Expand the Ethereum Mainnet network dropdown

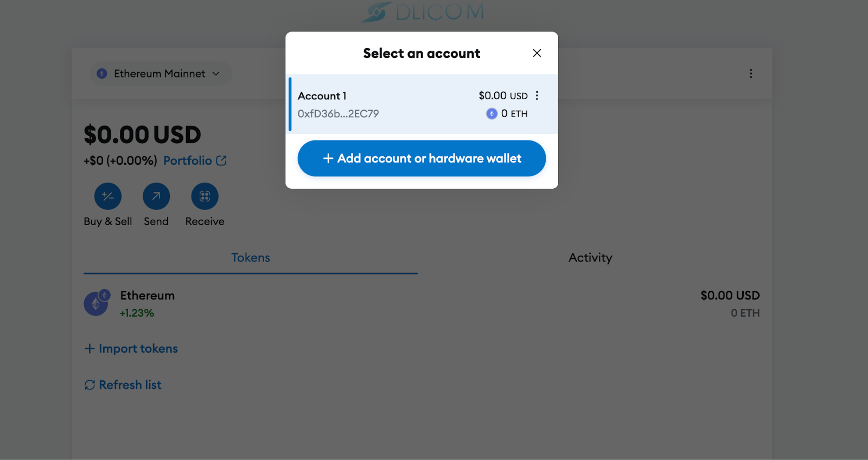click(x=160, y=74)
